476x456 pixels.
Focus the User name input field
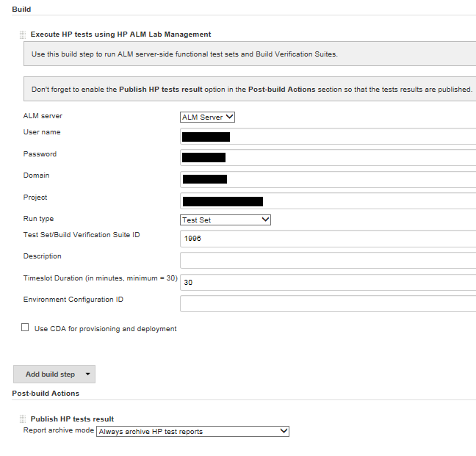(x=328, y=136)
